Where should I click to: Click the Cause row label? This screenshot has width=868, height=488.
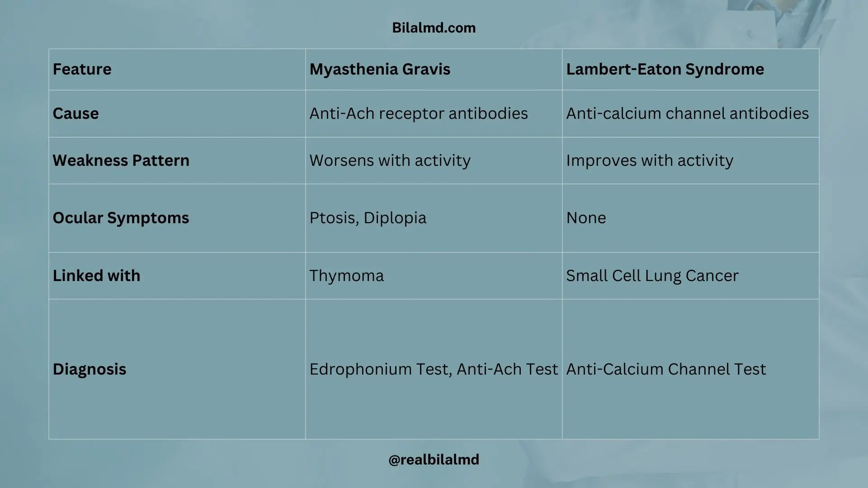pyautogui.click(x=75, y=113)
